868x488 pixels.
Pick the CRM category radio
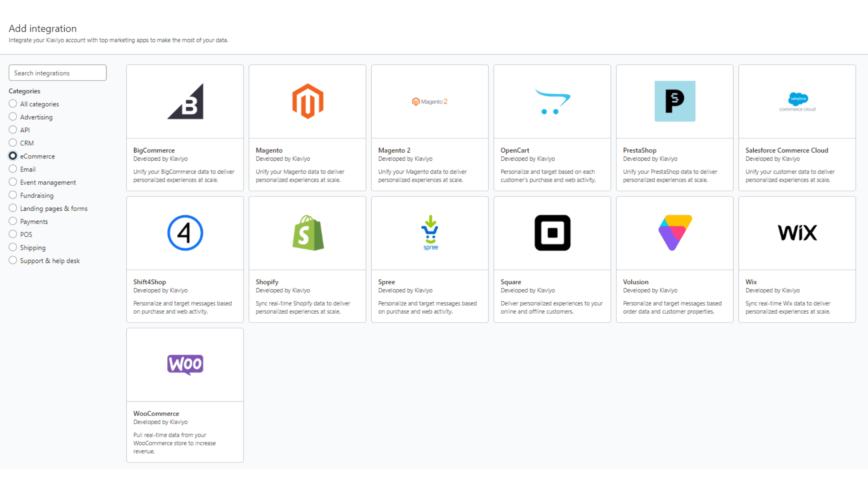point(13,143)
